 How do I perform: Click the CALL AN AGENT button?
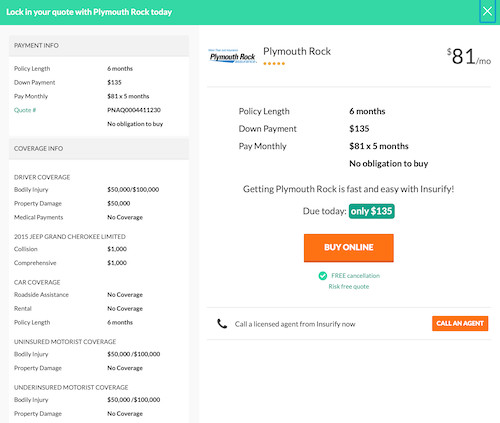pos(460,323)
